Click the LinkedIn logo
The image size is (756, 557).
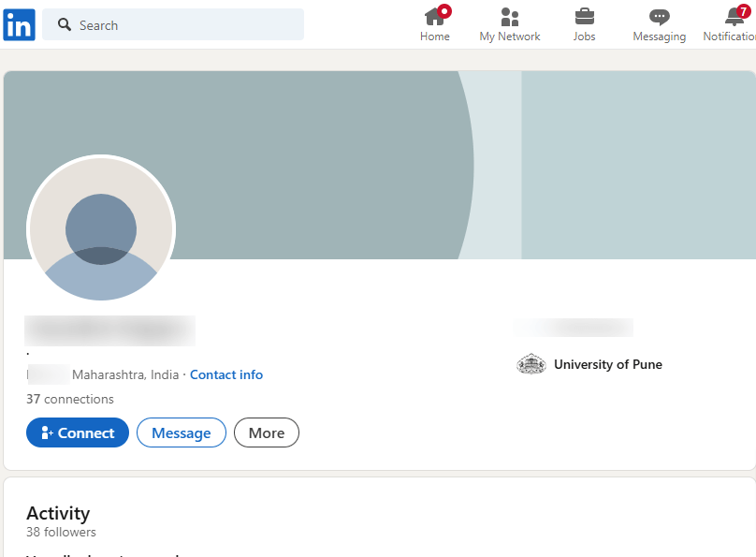[19, 24]
